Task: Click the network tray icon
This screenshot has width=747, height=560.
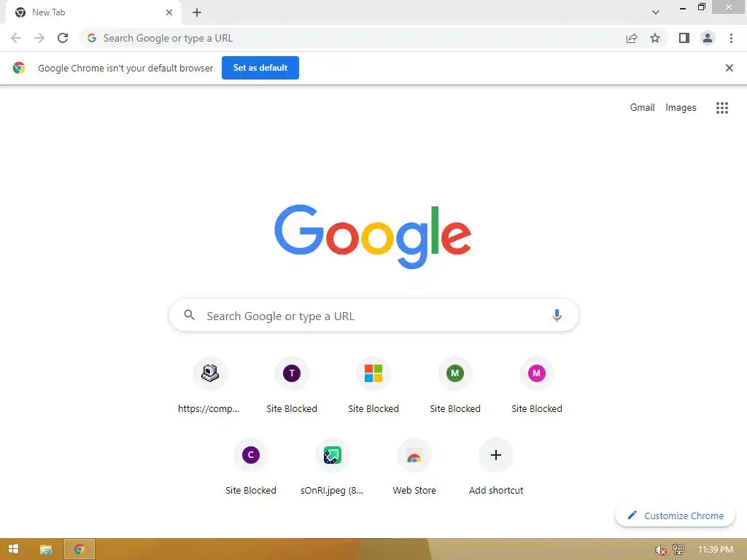Action: [678, 550]
